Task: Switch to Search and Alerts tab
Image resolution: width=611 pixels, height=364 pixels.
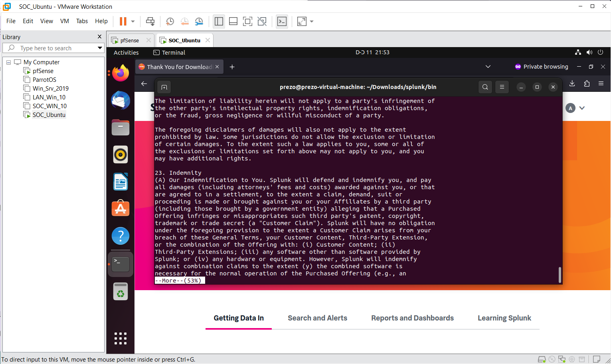Action: point(318,318)
